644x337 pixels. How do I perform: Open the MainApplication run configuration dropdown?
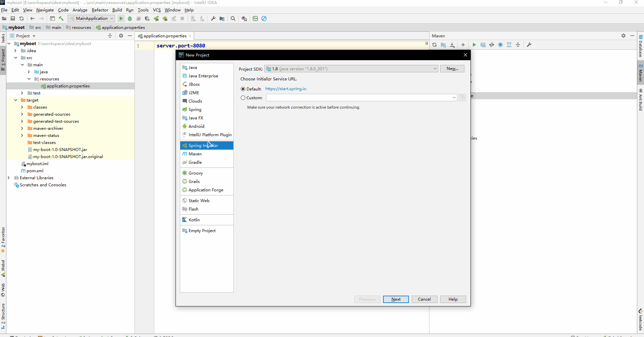pyautogui.click(x=92, y=18)
